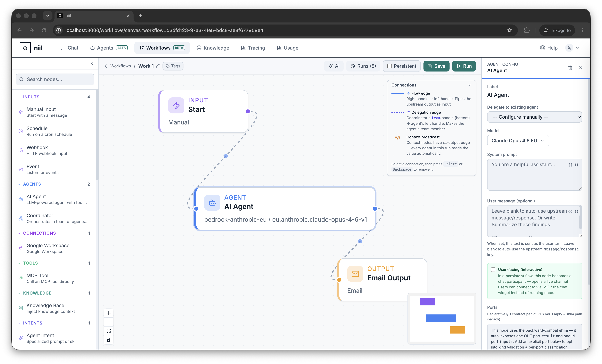Delete the agent using the trash icon

pyautogui.click(x=570, y=68)
